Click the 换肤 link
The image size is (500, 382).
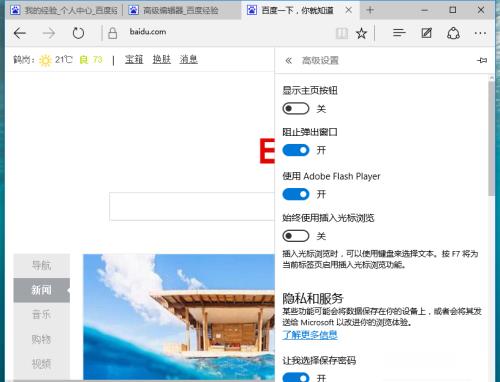tap(162, 59)
